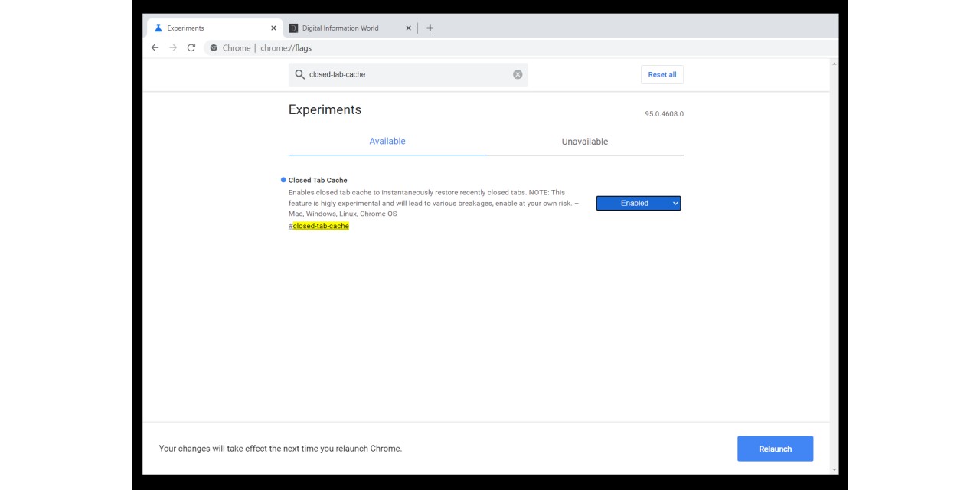Open a new tab with plus icon

click(430, 28)
